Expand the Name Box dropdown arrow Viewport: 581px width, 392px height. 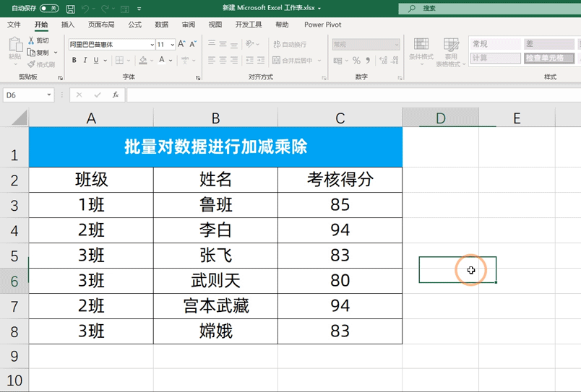49,95
